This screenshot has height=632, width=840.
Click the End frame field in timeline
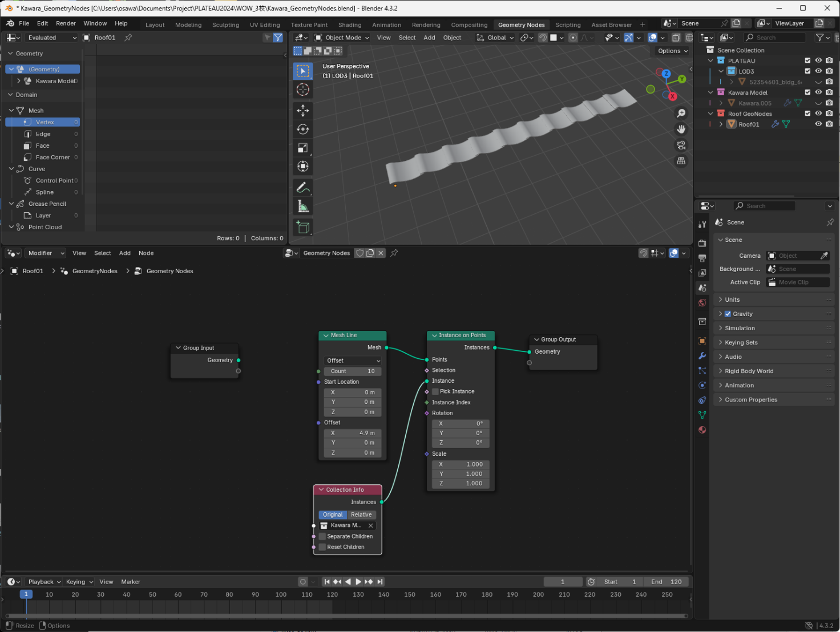pyautogui.click(x=666, y=582)
